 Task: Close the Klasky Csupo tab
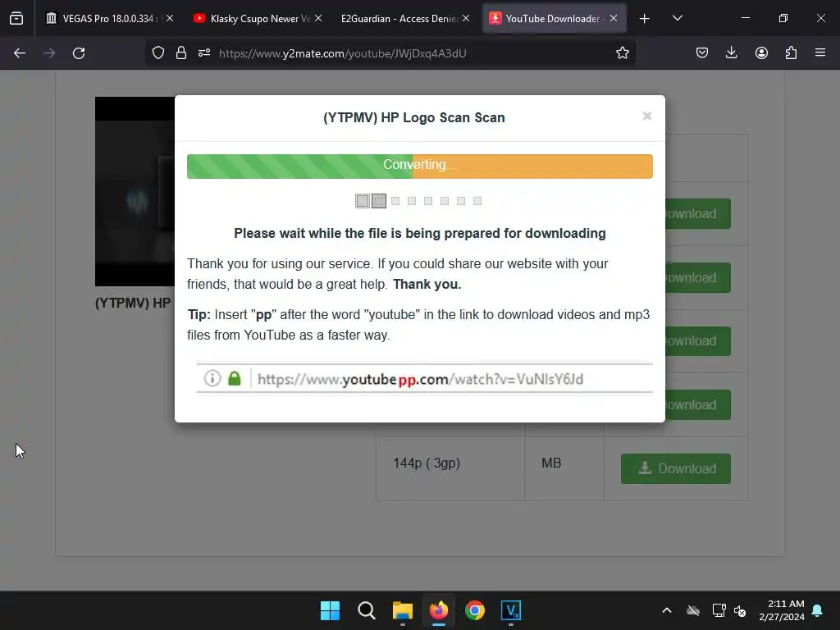click(318, 18)
